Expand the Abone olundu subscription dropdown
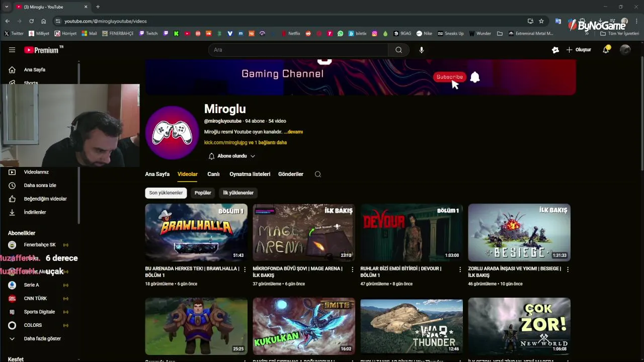Image resolution: width=644 pixels, height=362 pixels. point(232,156)
